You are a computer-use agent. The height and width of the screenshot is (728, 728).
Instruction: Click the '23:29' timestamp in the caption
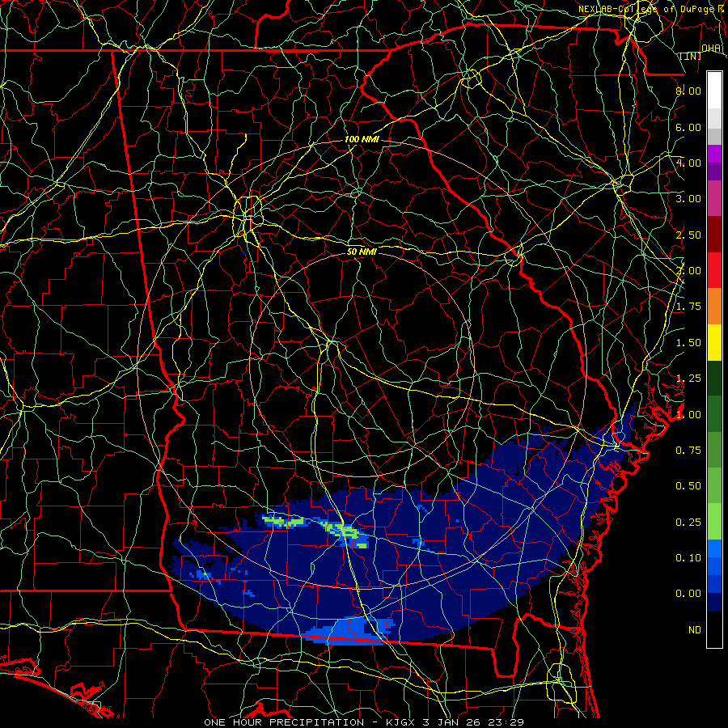[508, 722]
